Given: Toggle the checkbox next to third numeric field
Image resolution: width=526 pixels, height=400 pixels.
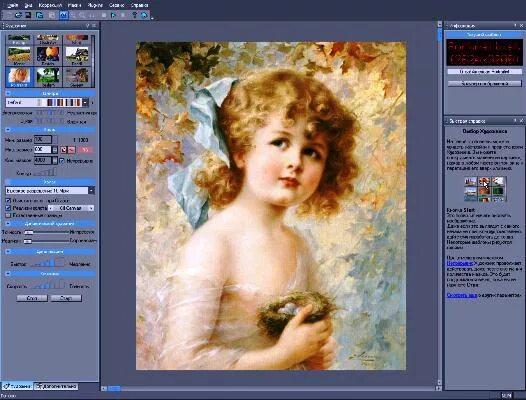Looking at the screenshot, I should tap(62, 161).
